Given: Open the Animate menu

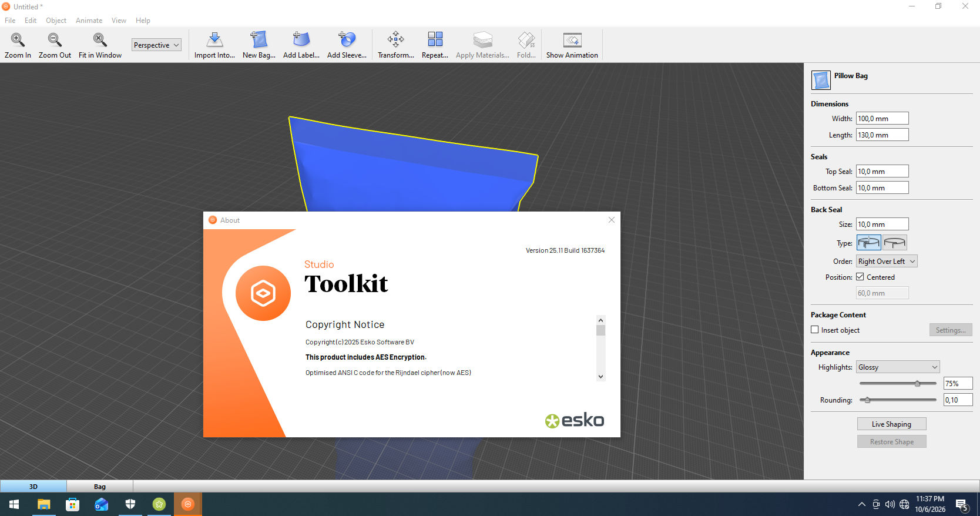Looking at the screenshot, I should pos(89,21).
